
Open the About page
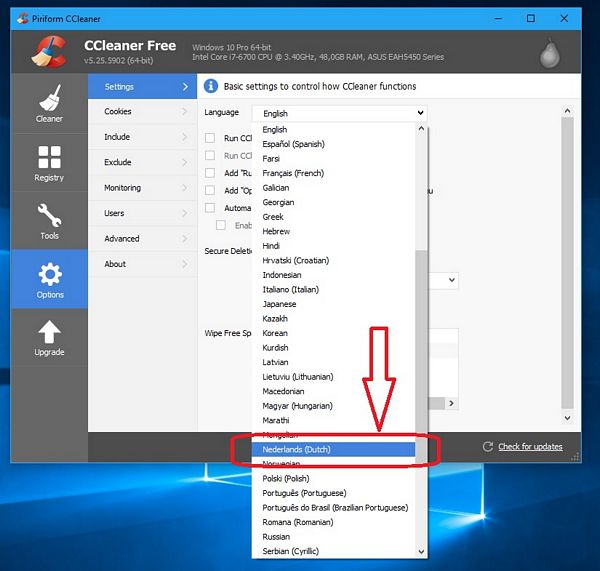coord(142,264)
